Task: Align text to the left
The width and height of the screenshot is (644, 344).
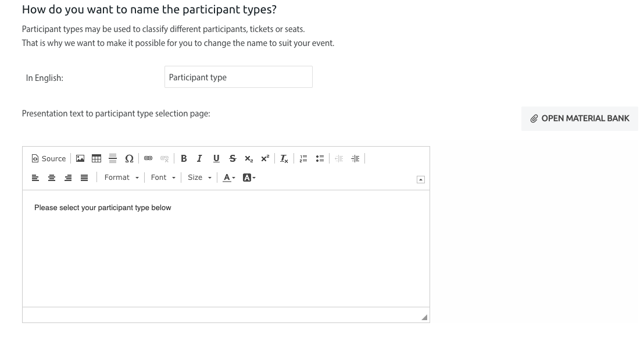Action: click(35, 178)
